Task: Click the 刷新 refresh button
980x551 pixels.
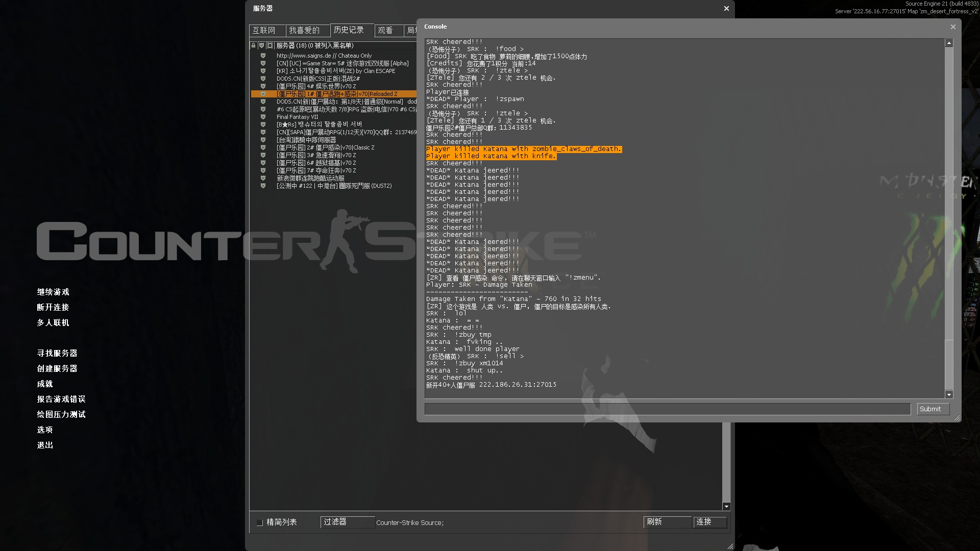Action: click(x=667, y=522)
